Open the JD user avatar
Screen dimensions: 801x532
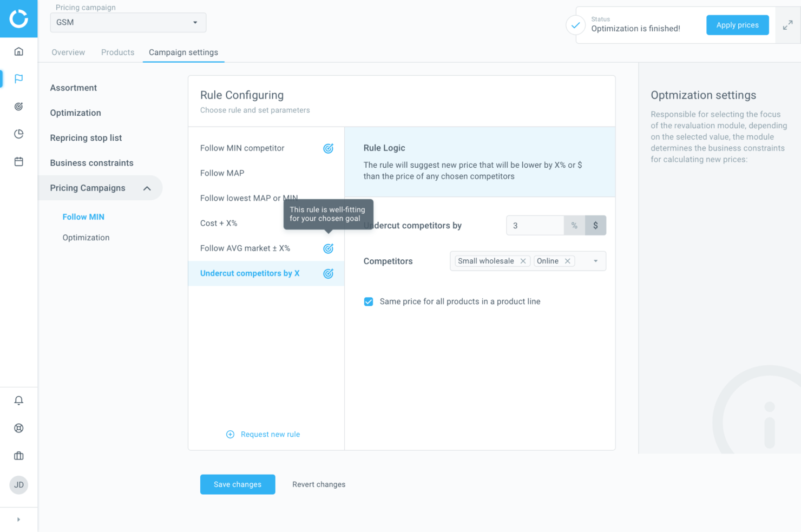coord(18,485)
